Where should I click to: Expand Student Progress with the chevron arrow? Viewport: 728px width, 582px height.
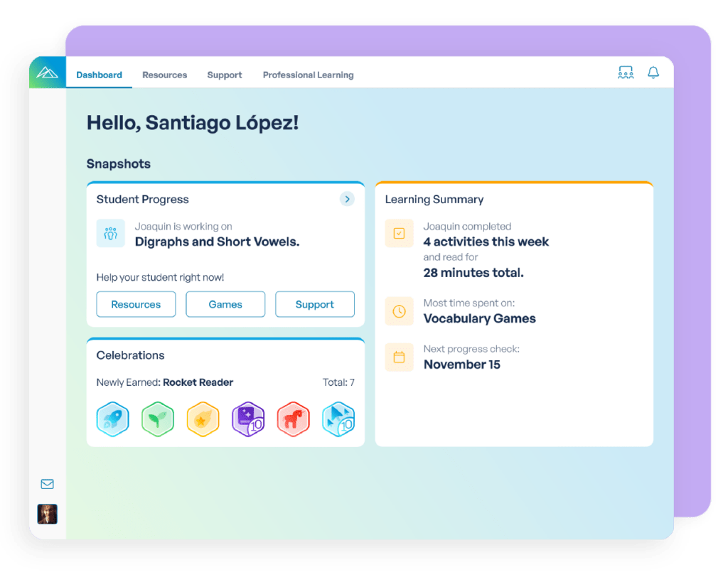[347, 199]
